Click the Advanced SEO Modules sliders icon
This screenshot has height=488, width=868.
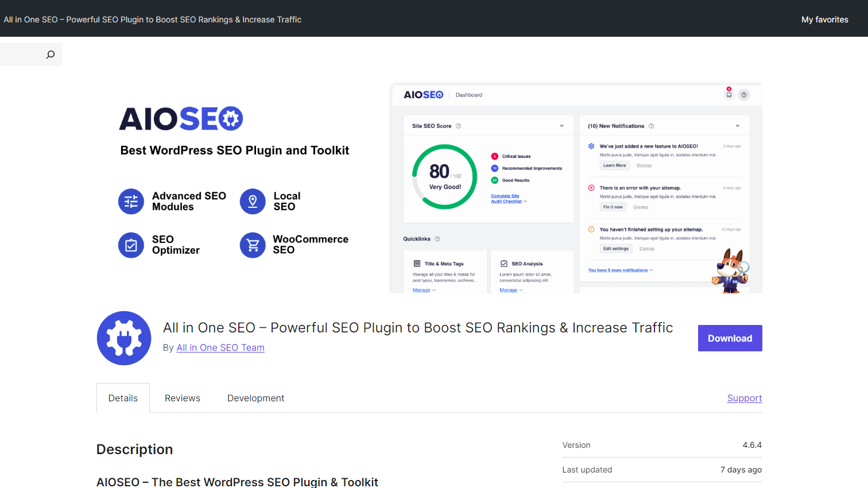[131, 202]
